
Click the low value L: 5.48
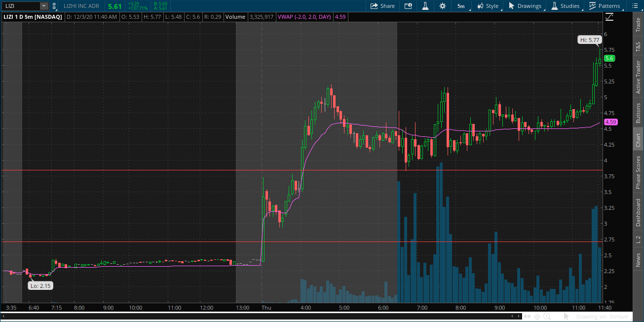tap(174, 17)
